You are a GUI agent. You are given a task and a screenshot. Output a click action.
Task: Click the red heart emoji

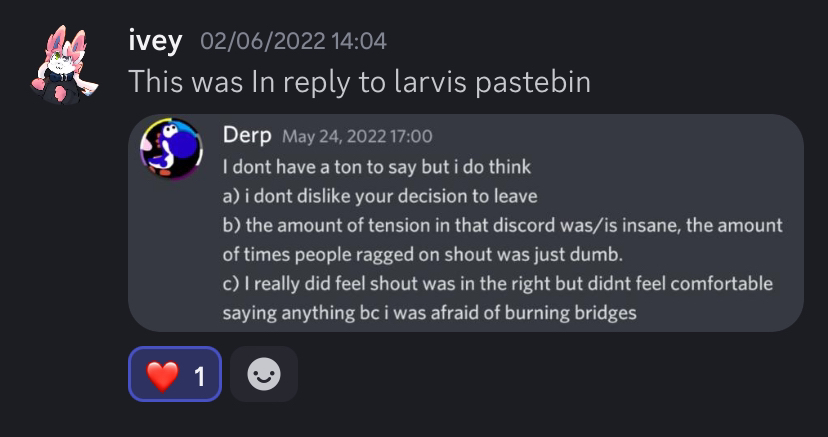pos(161,375)
